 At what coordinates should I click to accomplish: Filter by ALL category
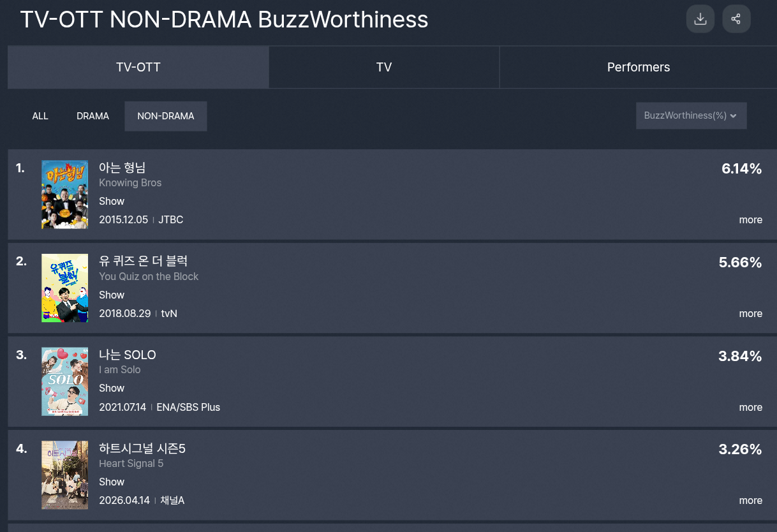tap(40, 116)
